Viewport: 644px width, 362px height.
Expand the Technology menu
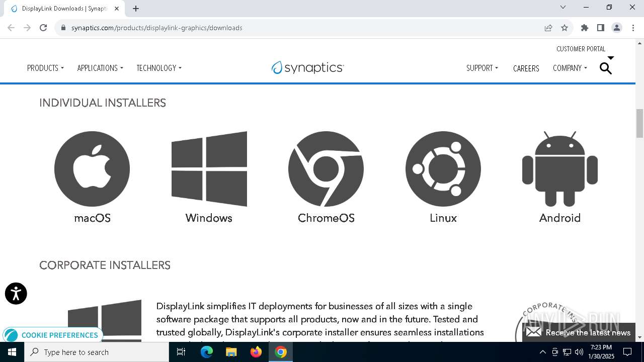159,68
